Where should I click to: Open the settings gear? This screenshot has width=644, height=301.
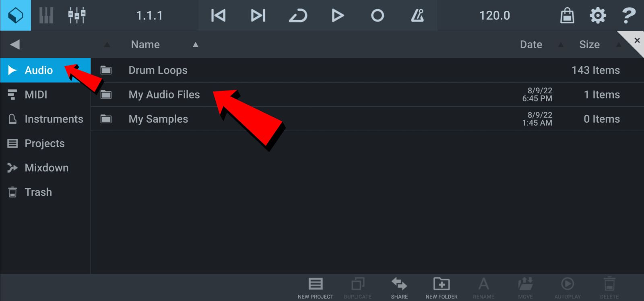click(598, 16)
